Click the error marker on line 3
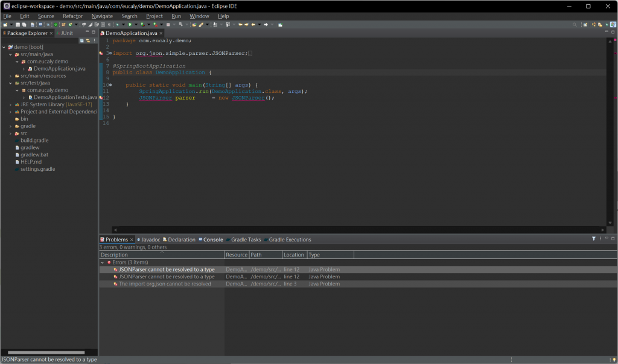 [101, 54]
